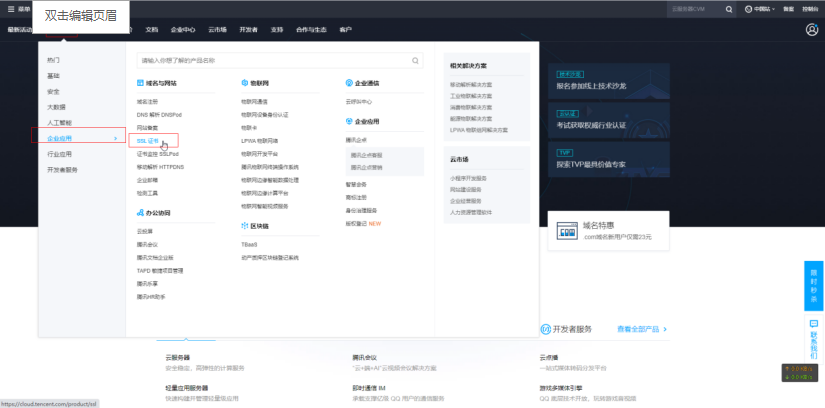825x408 pixels.
Task: Open the 移动解析 HTTPDNS link
Action: (160, 167)
